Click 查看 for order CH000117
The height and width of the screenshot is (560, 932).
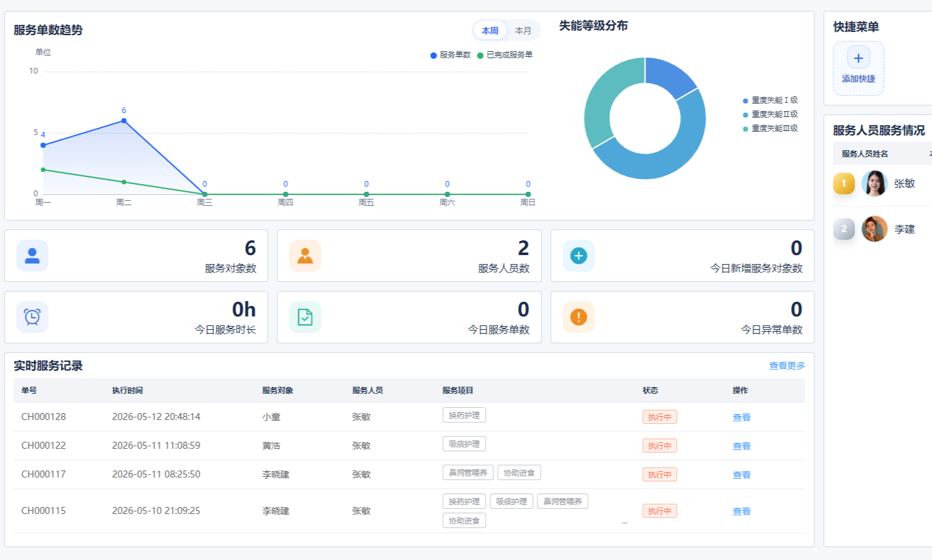[742, 475]
